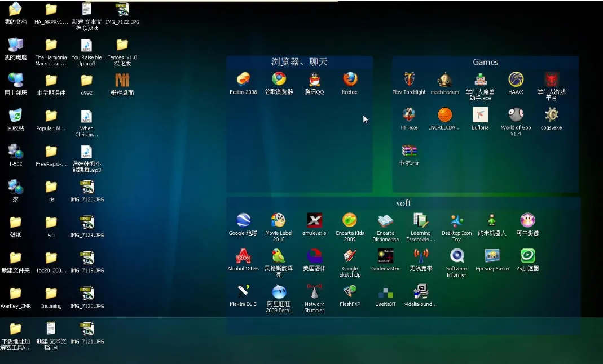Open the 卡尔.rar archive

[x=409, y=150]
